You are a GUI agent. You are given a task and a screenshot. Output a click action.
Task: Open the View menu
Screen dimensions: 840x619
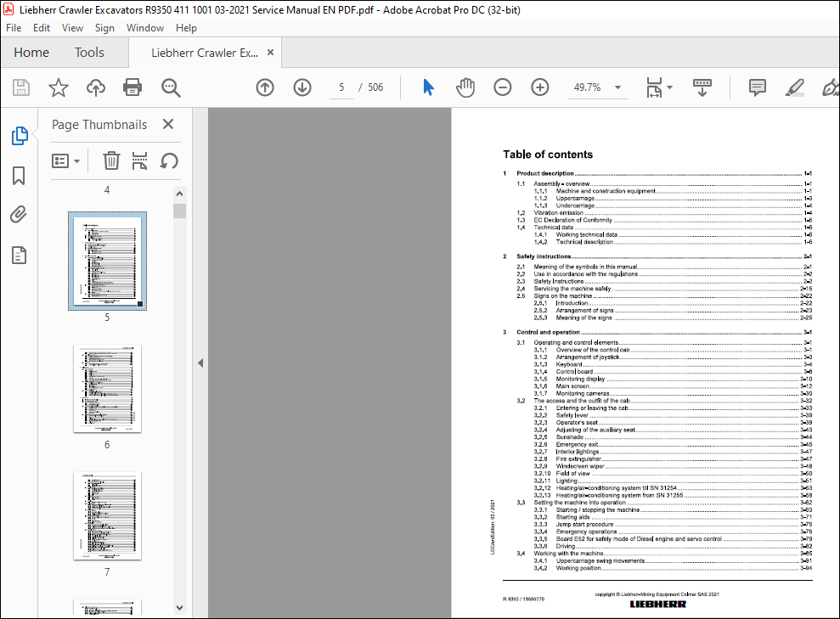tap(72, 28)
